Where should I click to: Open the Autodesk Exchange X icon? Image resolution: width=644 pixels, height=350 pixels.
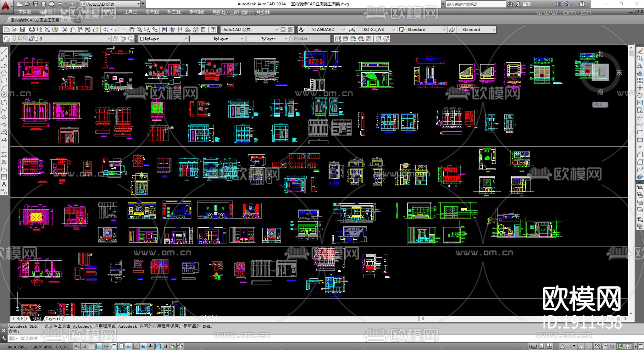click(558, 4)
